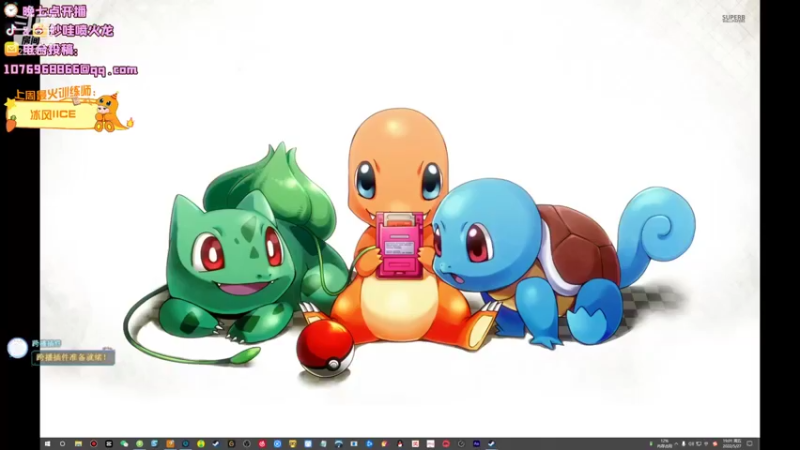Open the dark clock-like taskbar icon
This screenshot has height=450, width=800.
[x=461, y=444]
